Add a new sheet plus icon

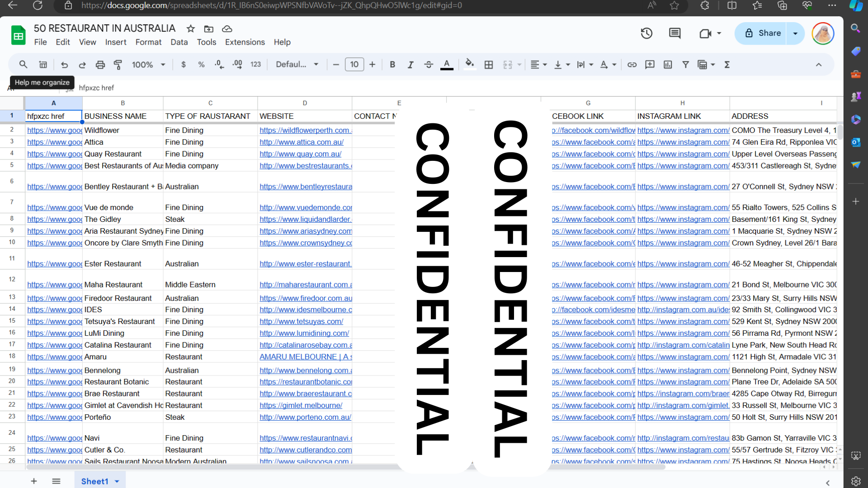click(x=34, y=481)
